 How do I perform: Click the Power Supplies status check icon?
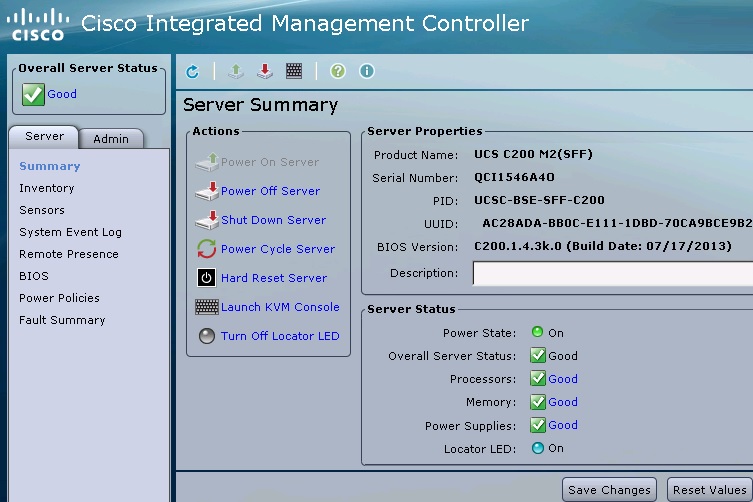tap(538, 425)
